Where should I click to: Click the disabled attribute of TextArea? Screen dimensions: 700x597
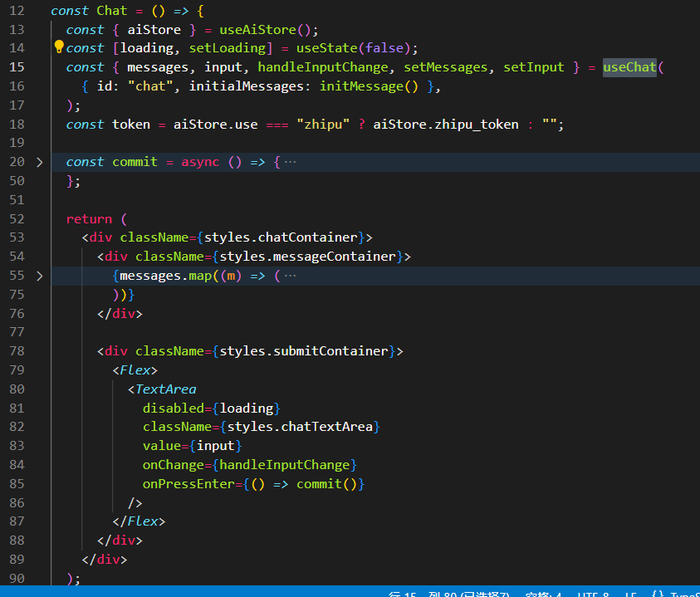pos(174,409)
